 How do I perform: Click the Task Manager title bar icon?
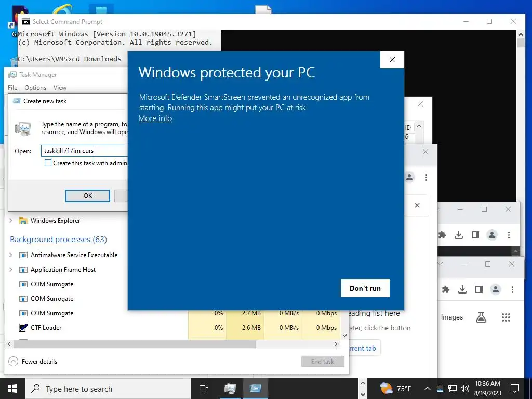[12, 75]
